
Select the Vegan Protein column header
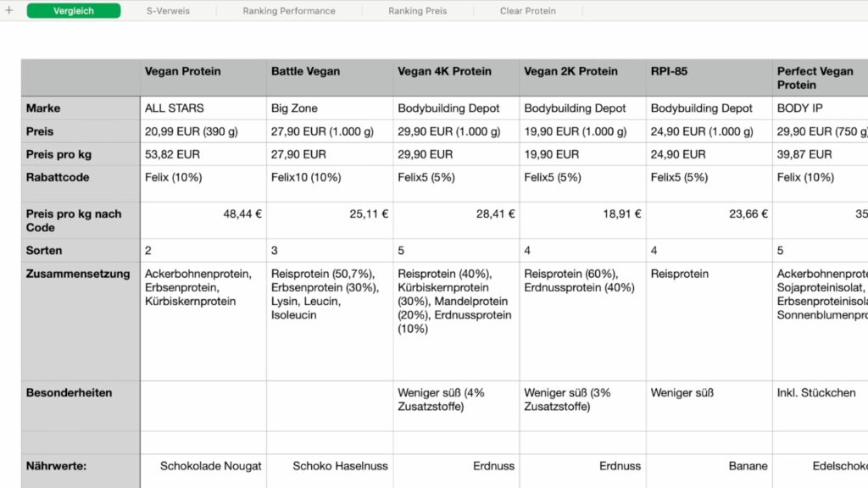point(203,78)
